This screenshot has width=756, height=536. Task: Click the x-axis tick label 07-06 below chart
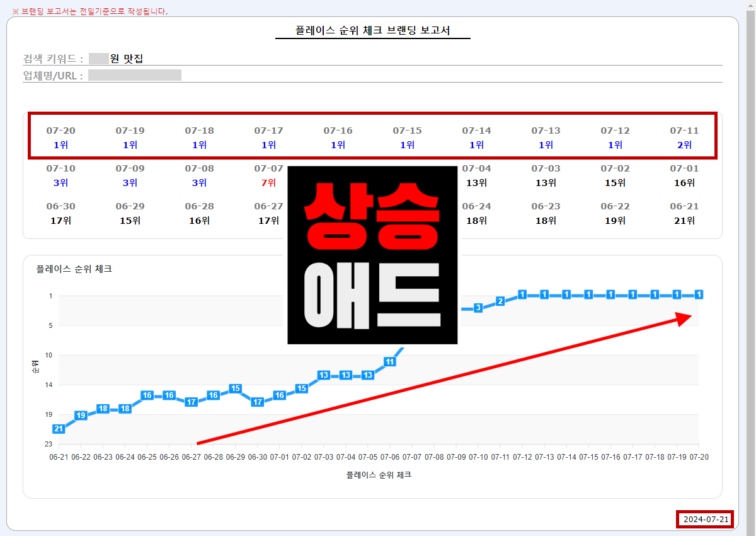pyautogui.click(x=389, y=457)
